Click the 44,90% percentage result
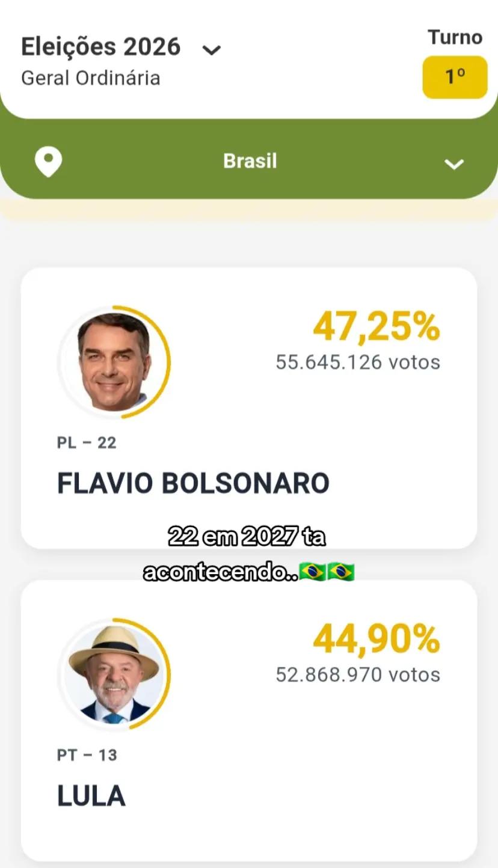Screen dimensions: 498x868 tap(377, 640)
